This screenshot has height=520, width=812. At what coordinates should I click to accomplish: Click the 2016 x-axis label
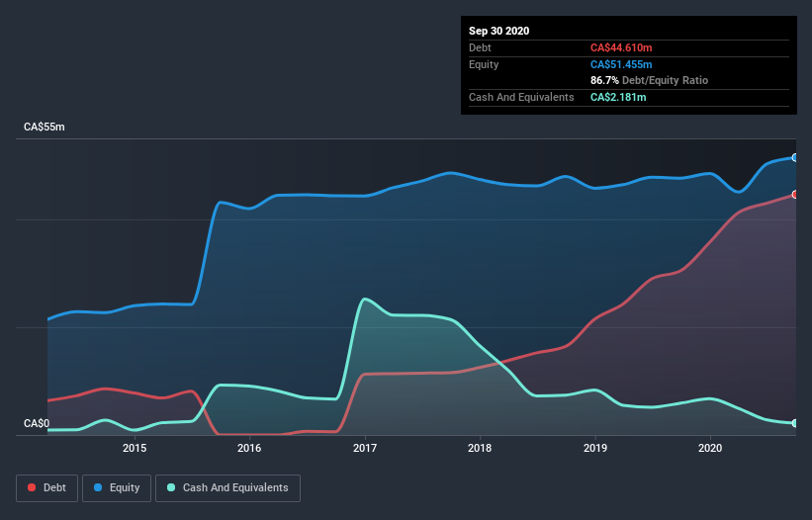click(249, 448)
